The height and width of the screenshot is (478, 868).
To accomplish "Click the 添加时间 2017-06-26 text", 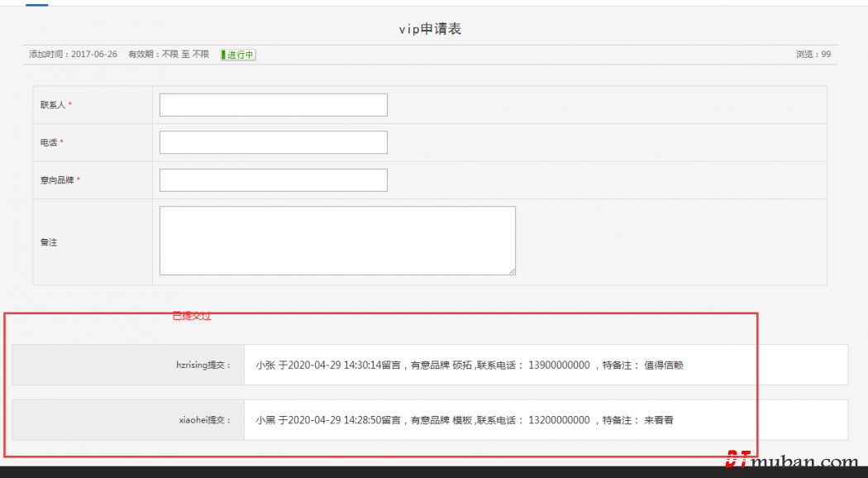I will (73, 55).
